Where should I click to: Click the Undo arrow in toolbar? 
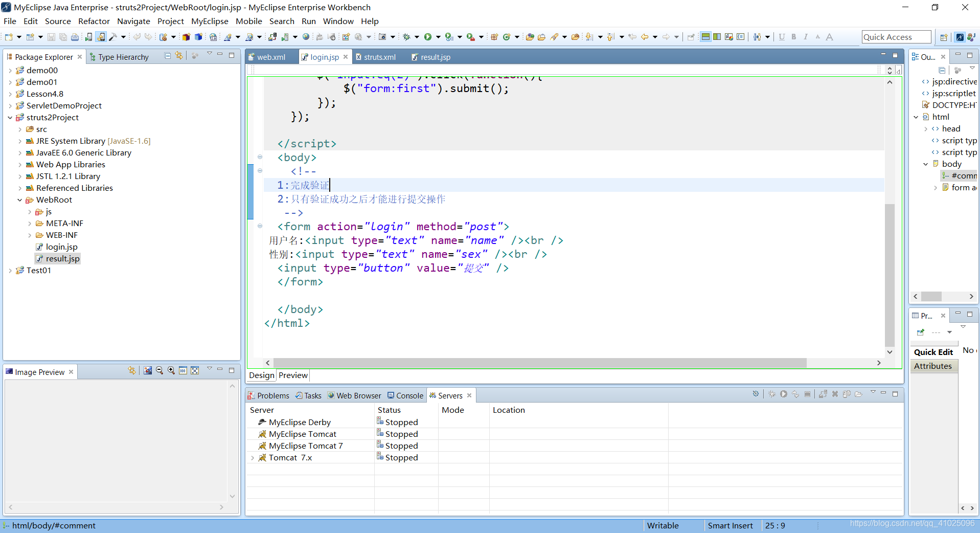coord(137,37)
